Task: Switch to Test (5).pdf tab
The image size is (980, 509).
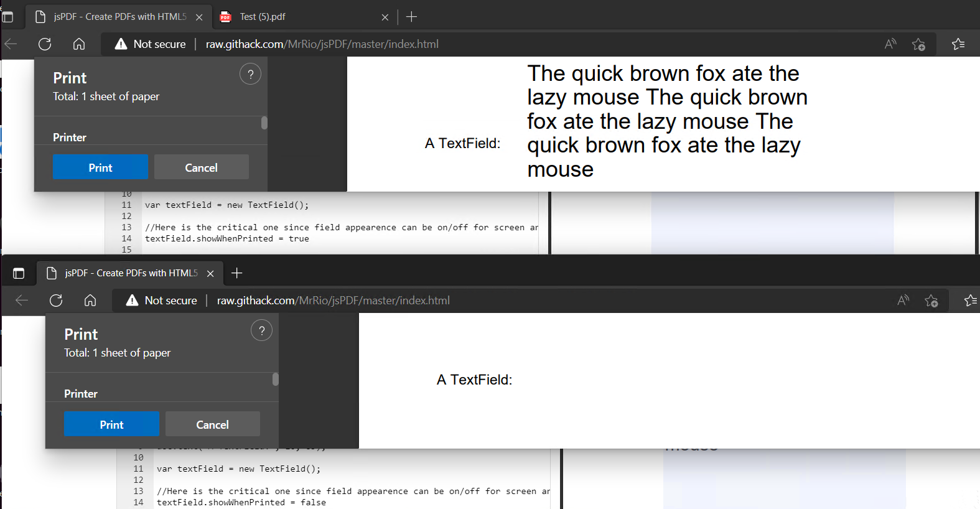Action: [x=304, y=17]
